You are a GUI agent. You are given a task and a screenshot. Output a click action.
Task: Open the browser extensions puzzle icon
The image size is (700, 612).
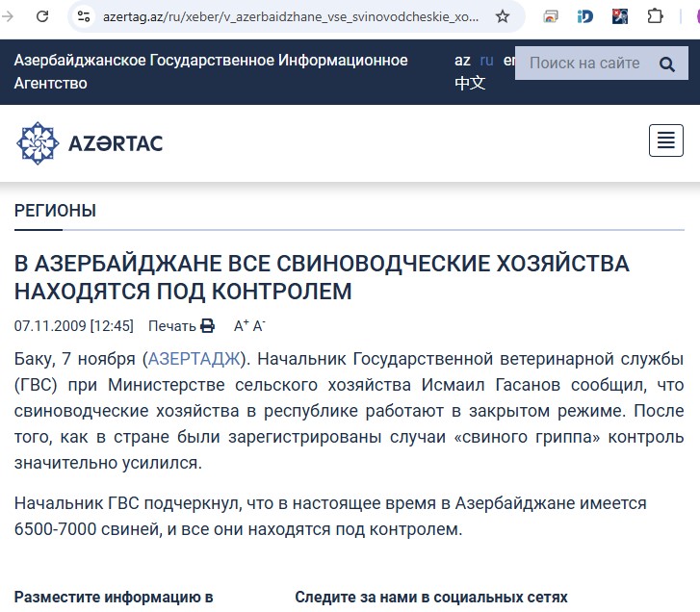(x=656, y=16)
